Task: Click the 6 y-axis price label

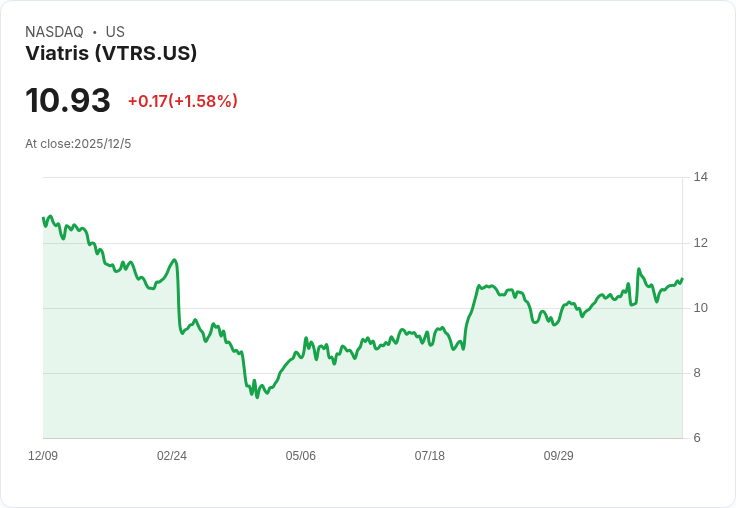Action: [697, 438]
